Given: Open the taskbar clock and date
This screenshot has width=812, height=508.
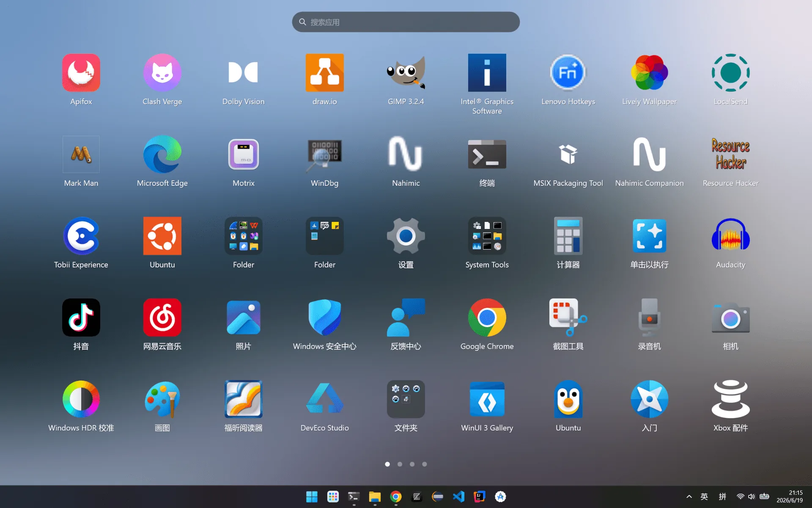Looking at the screenshot, I should (790, 497).
